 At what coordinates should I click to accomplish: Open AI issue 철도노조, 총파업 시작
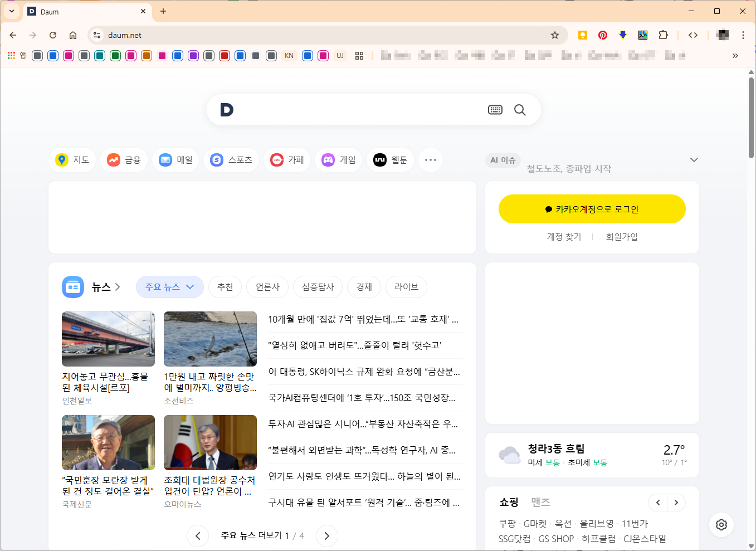(x=569, y=169)
